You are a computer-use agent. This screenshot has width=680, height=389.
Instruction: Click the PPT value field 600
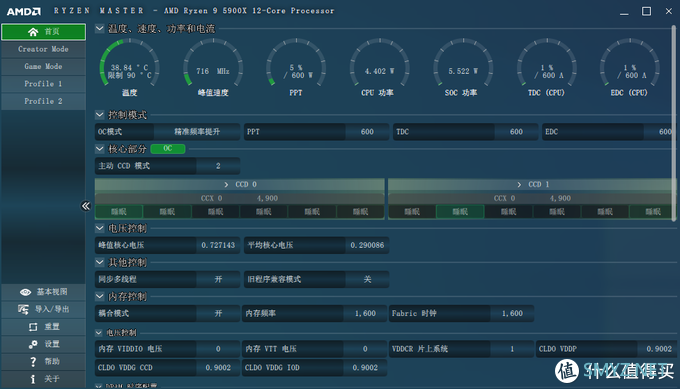(367, 132)
